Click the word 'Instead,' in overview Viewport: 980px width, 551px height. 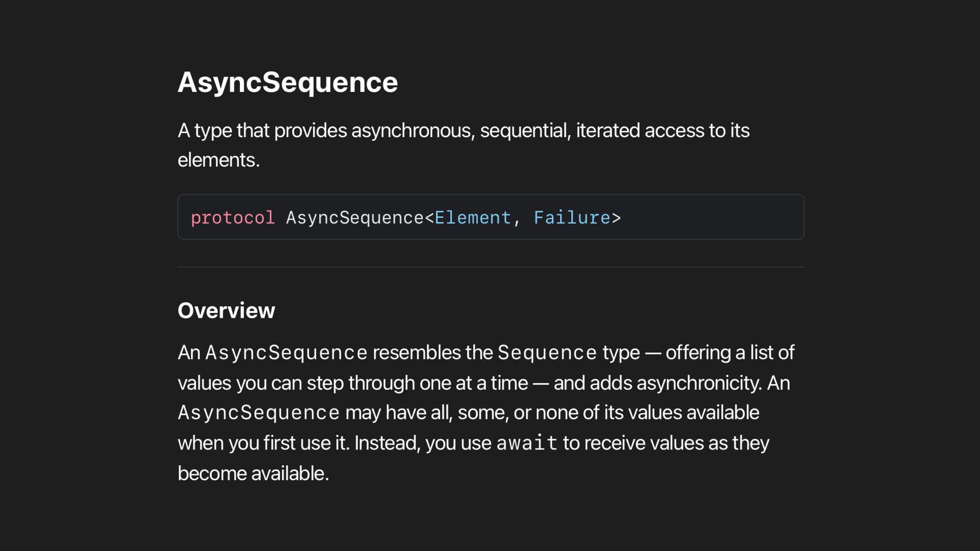tap(387, 443)
